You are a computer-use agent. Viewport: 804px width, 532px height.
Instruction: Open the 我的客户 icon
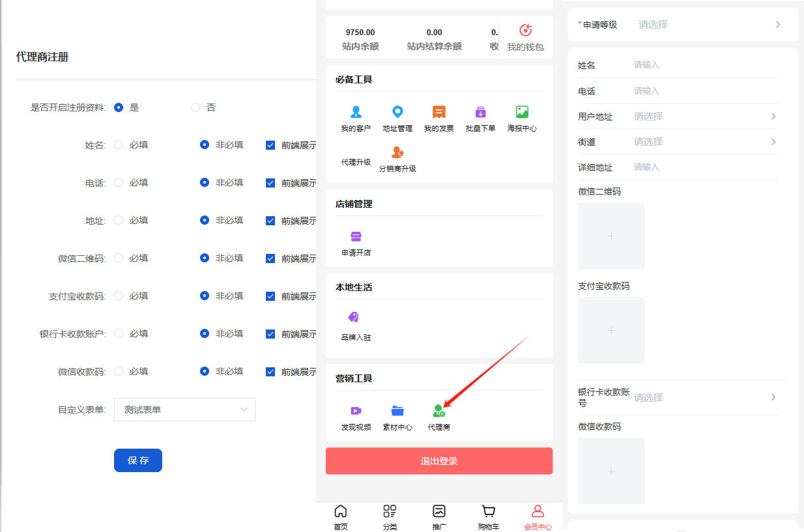(356, 113)
